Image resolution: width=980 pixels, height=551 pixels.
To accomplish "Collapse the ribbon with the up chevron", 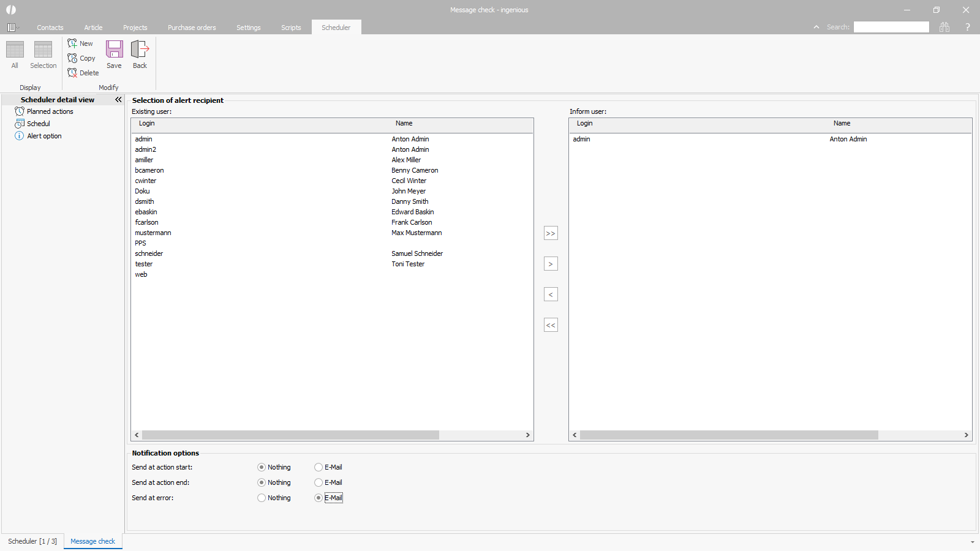I will pyautogui.click(x=816, y=27).
